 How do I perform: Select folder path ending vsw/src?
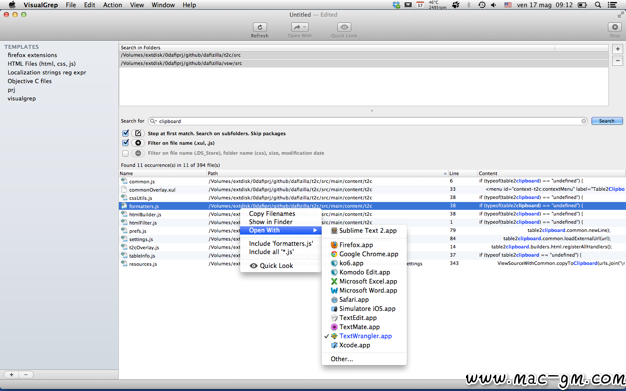[364, 63]
